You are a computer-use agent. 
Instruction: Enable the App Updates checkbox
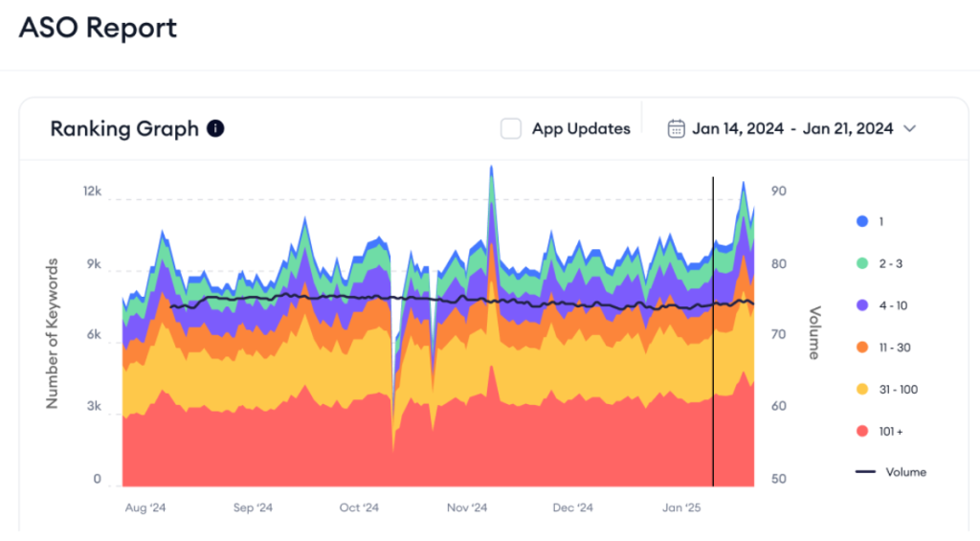[x=511, y=128]
